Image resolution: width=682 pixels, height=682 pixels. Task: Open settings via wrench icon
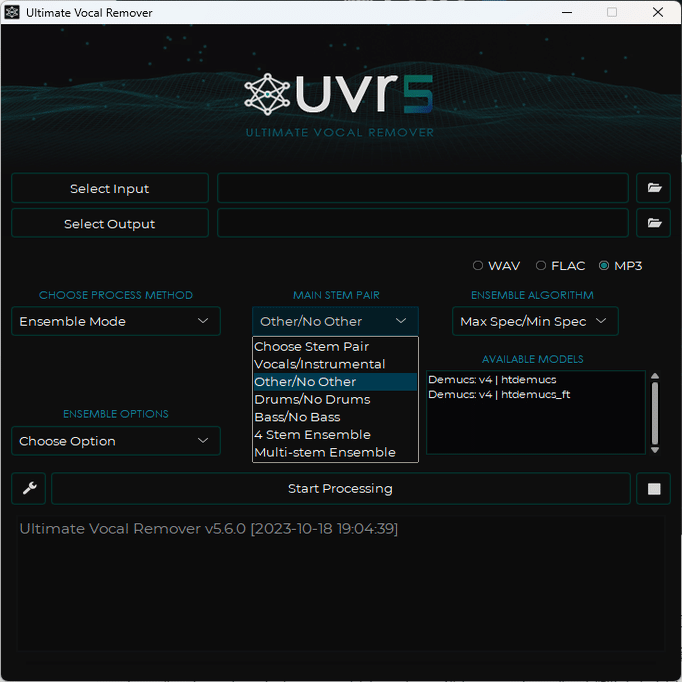[x=29, y=488]
